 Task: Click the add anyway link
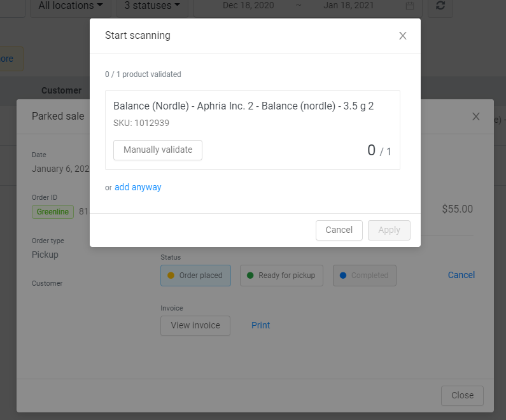(x=137, y=187)
